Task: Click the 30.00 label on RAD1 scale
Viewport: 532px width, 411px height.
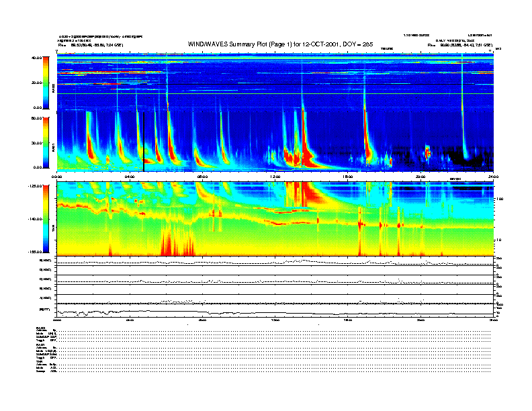Action: 37,143
